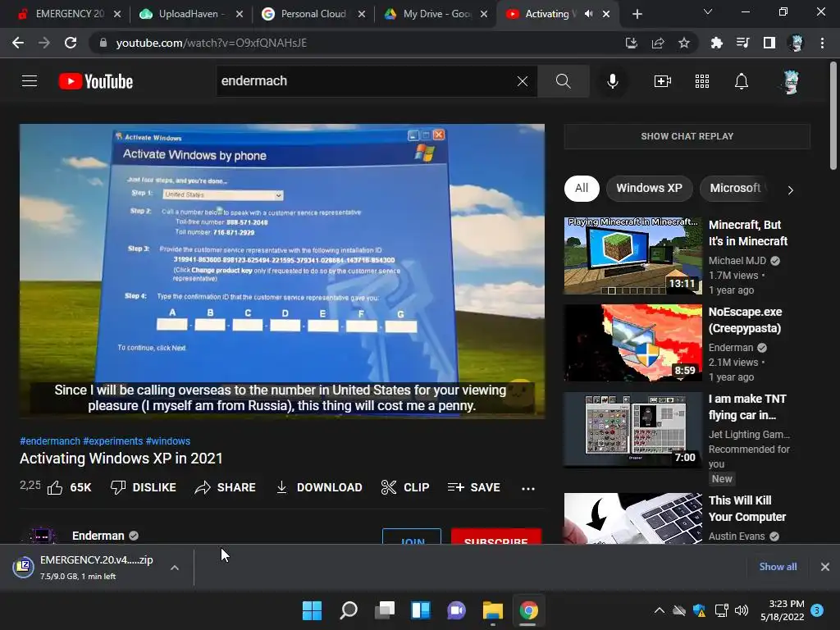Click the #windows hashtag link
Image resolution: width=840 pixels, height=630 pixels.
[167, 441]
